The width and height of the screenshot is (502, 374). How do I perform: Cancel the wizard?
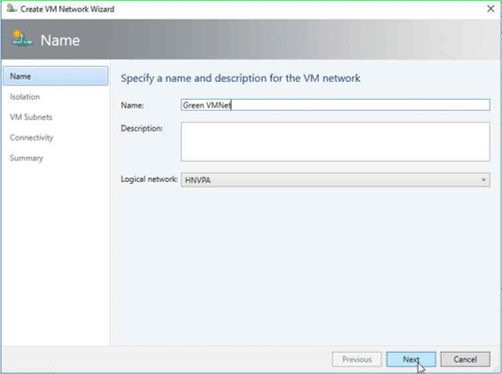465,360
